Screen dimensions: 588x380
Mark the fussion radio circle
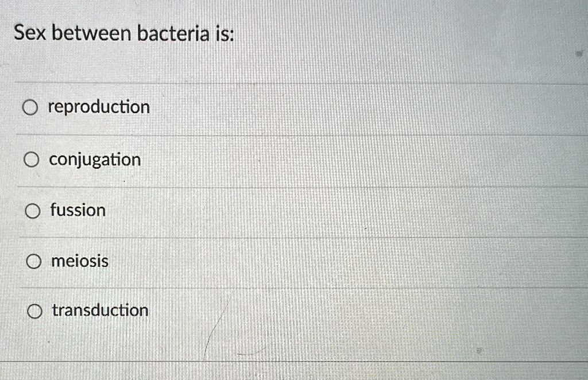click(x=33, y=211)
